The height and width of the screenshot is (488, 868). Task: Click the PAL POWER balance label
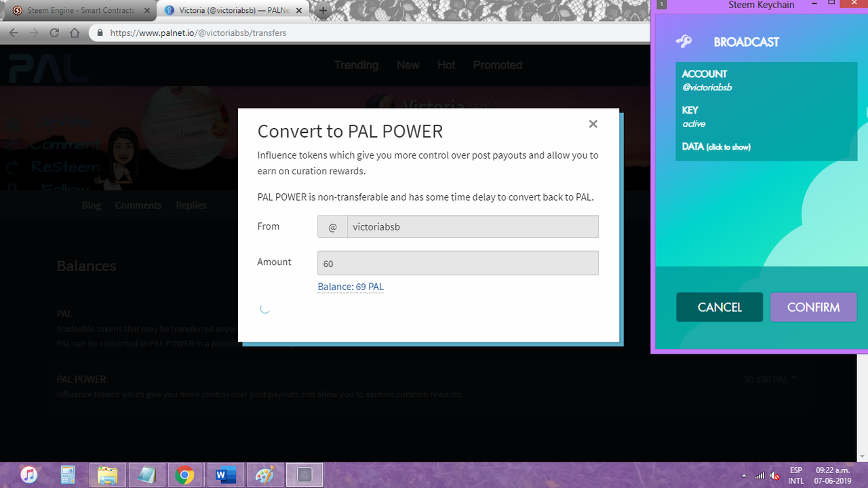point(81,380)
